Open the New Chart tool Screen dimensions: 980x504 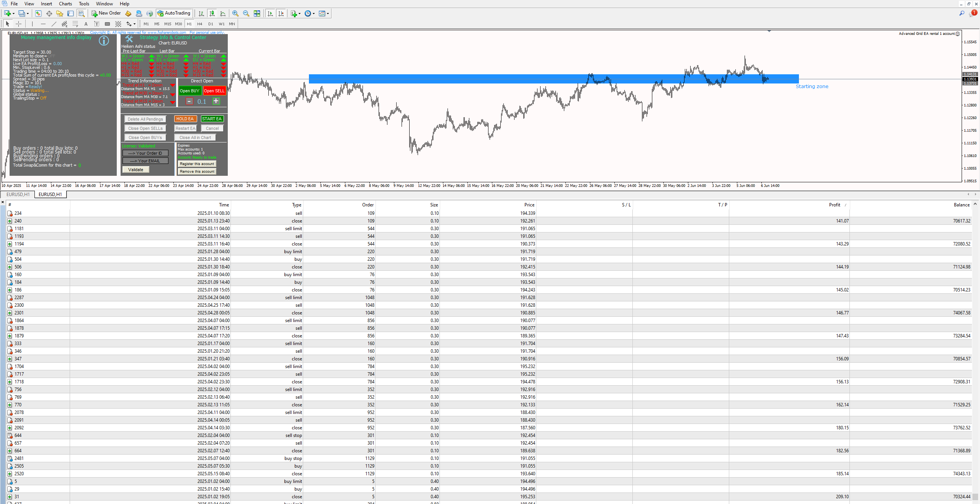(x=7, y=13)
